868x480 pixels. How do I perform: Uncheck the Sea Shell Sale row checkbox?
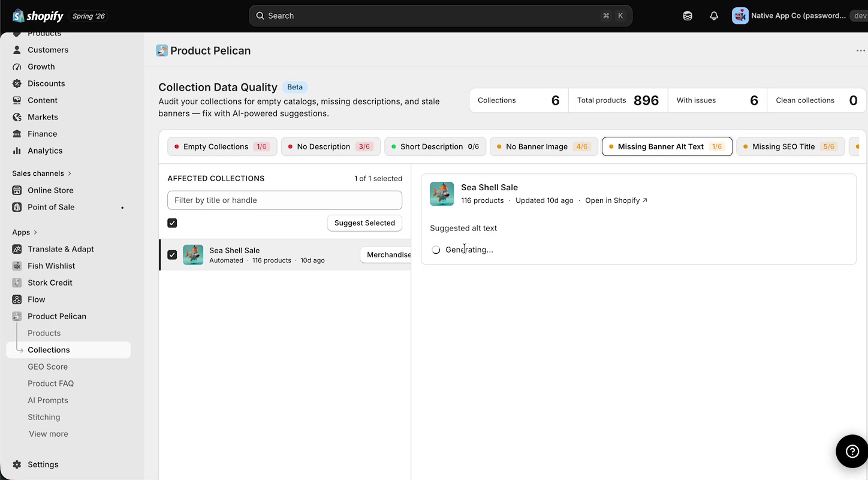[172, 255]
